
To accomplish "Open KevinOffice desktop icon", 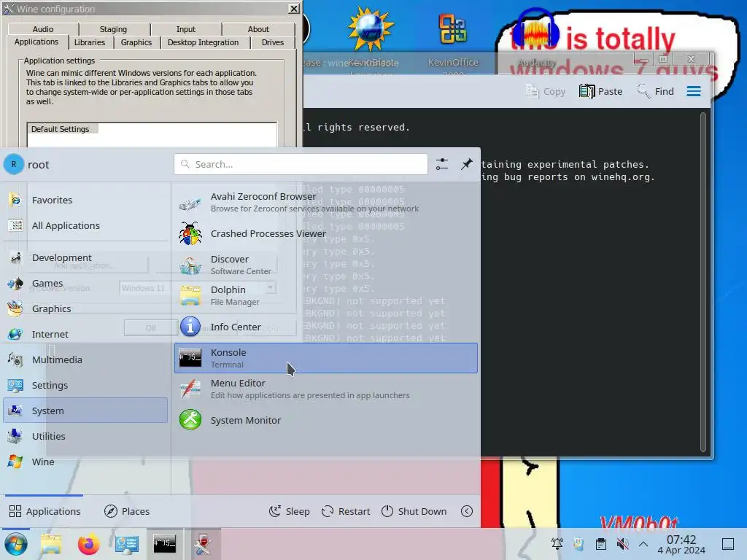I will pyautogui.click(x=453, y=41).
